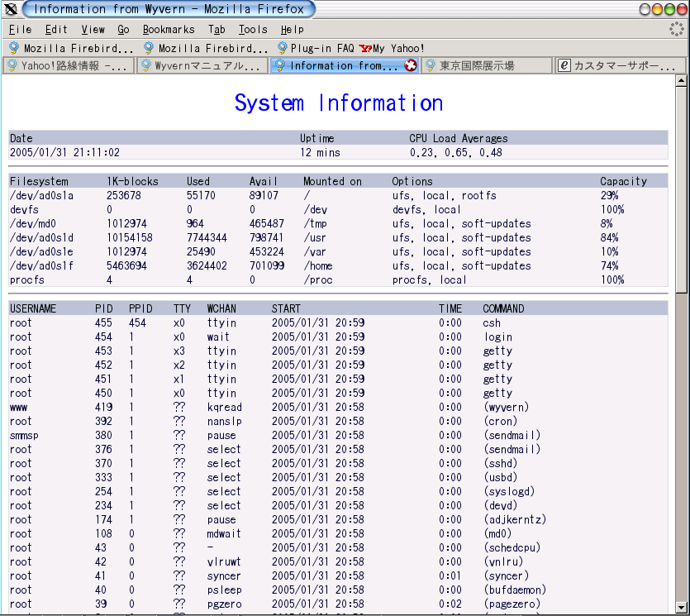The height and width of the screenshot is (616, 690).
Task: Select the (pagezero) command entry
Action: coord(512,604)
